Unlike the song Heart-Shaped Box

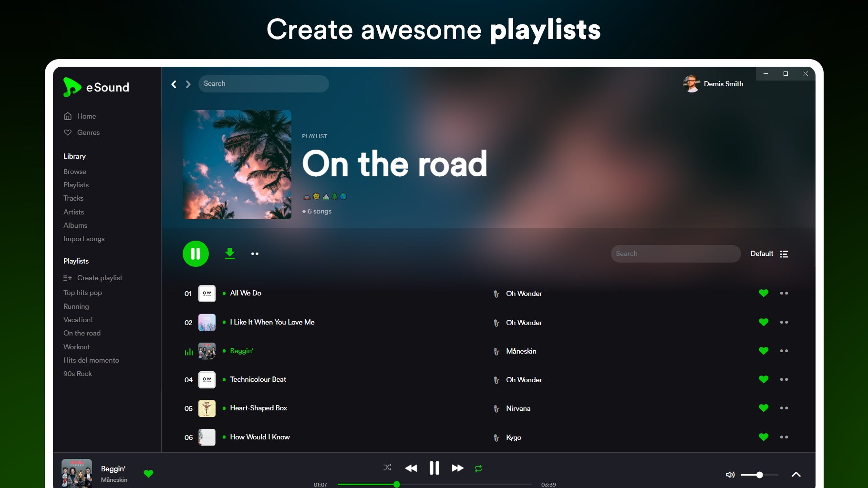tap(764, 408)
